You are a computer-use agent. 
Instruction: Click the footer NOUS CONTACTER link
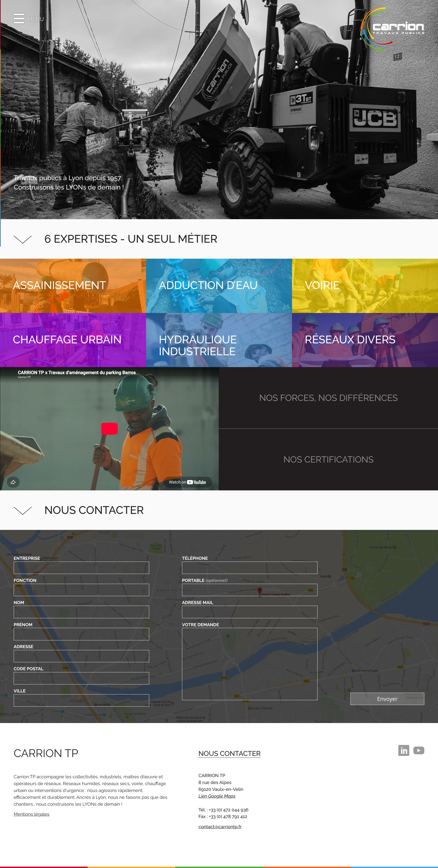229,753
